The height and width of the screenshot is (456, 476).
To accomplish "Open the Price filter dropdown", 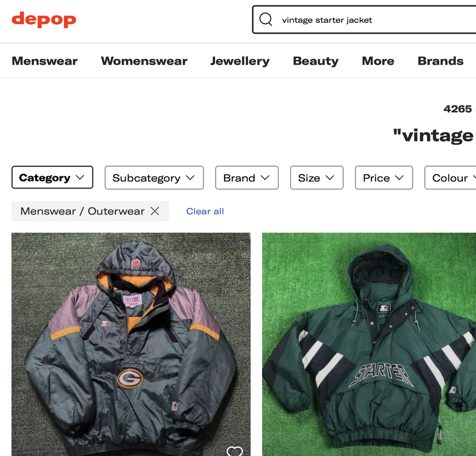I will click(x=384, y=178).
